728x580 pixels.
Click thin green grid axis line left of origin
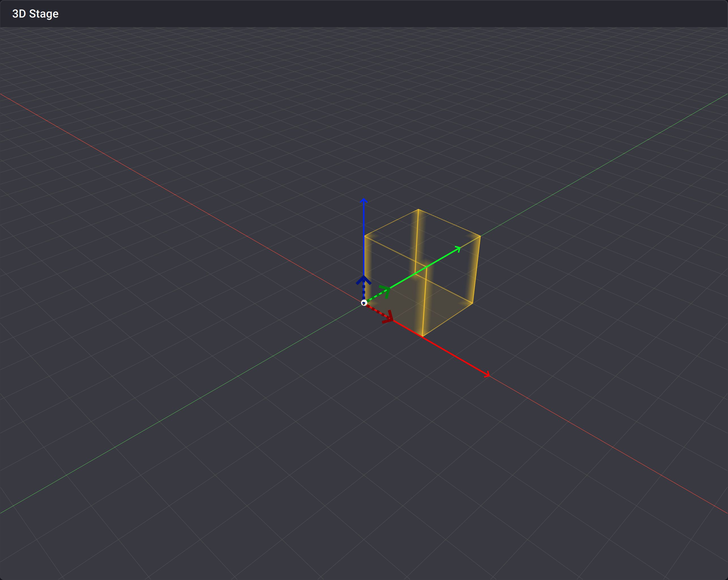point(202,396)
